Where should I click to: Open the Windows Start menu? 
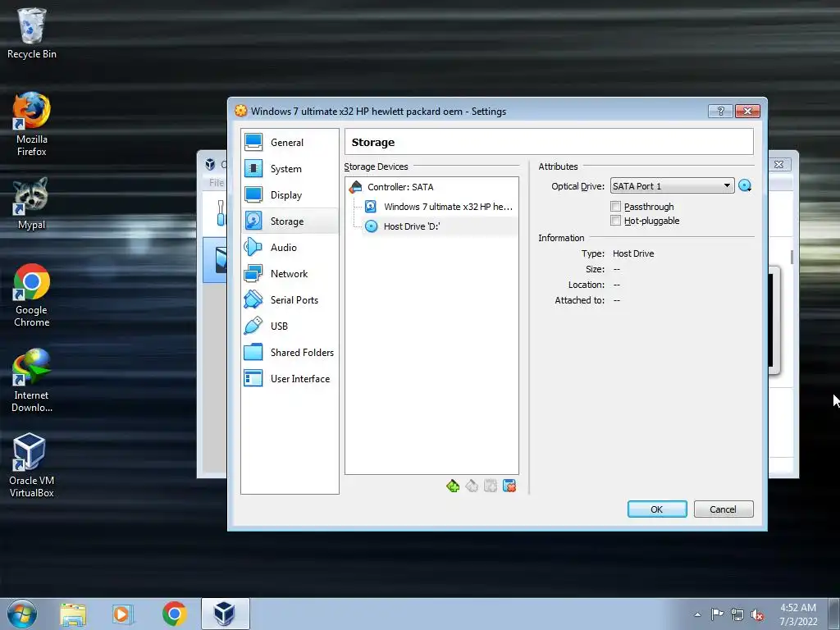click(x=22, y=614)
